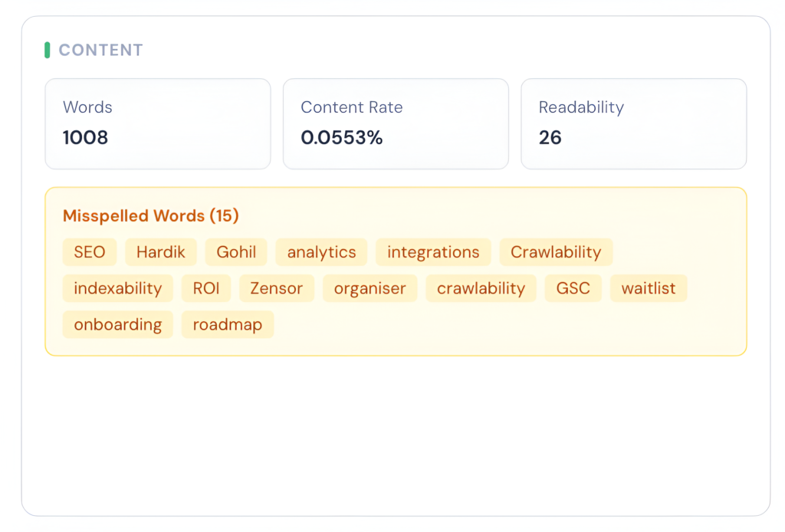Select the Readability score card
The image size is (785, 532).
(633, 123)
